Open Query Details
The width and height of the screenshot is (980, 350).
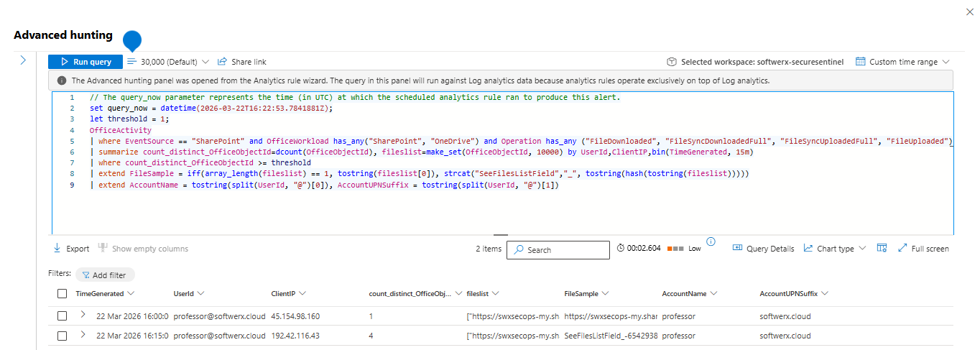[763, 249]
